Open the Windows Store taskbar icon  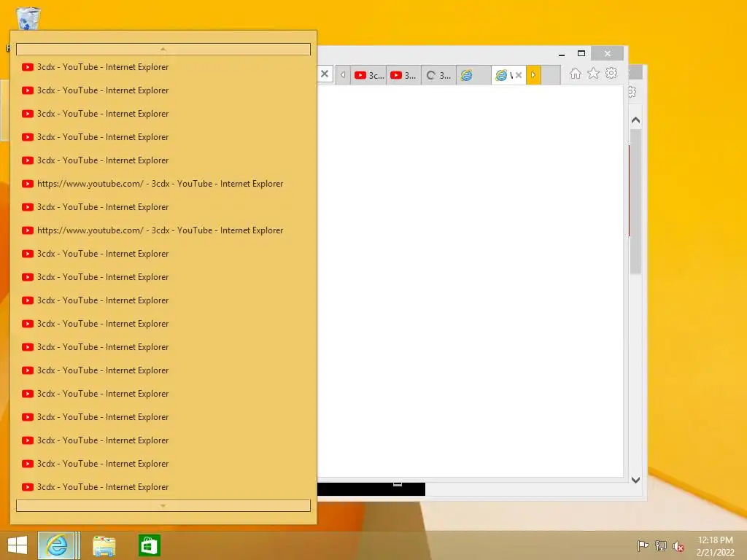tap(149, 545)
